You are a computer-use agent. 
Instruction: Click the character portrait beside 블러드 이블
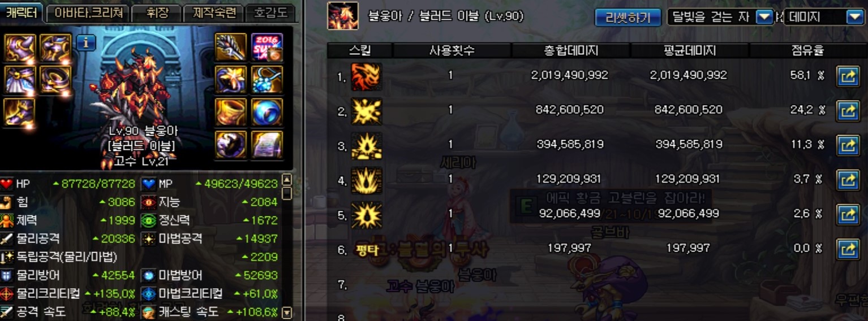(343, 16)
